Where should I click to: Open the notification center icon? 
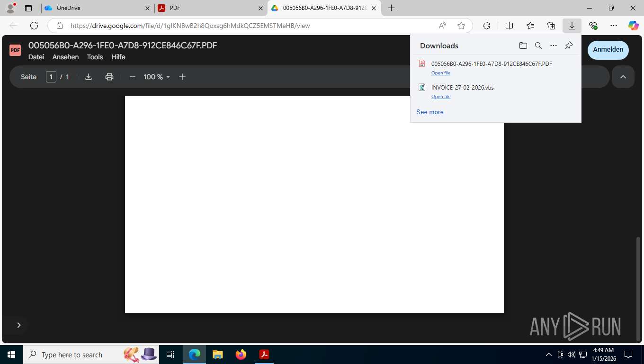(628, 355)
